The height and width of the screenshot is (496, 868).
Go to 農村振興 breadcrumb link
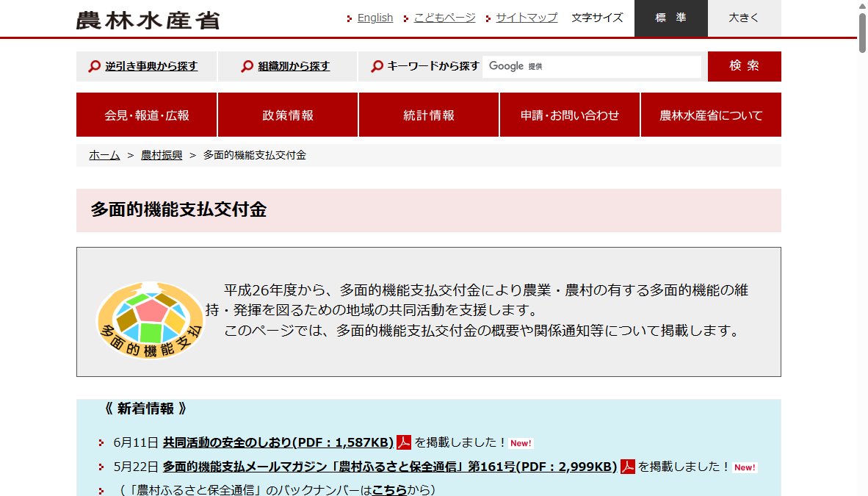pos(162,155)
